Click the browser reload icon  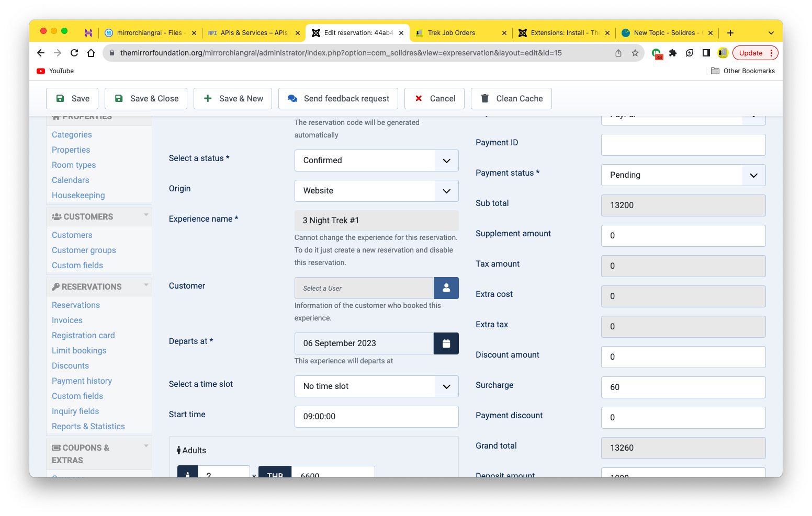[74, 53]
